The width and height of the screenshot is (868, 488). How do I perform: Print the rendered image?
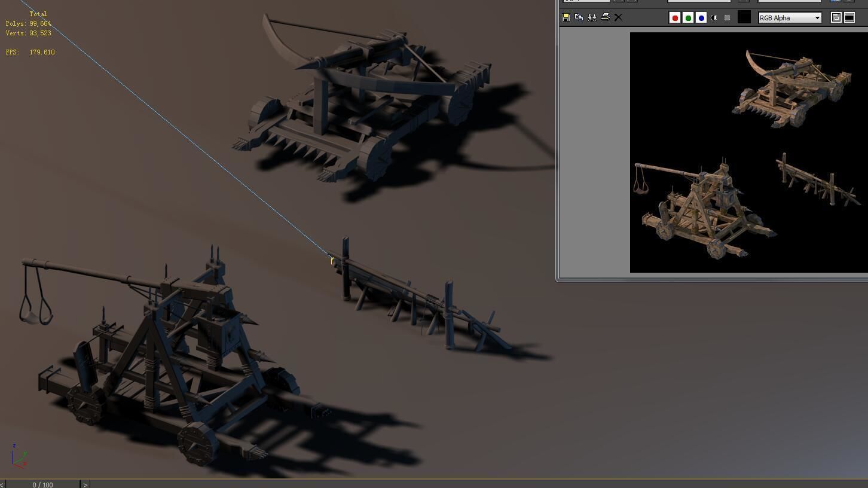tap(605, 17)
